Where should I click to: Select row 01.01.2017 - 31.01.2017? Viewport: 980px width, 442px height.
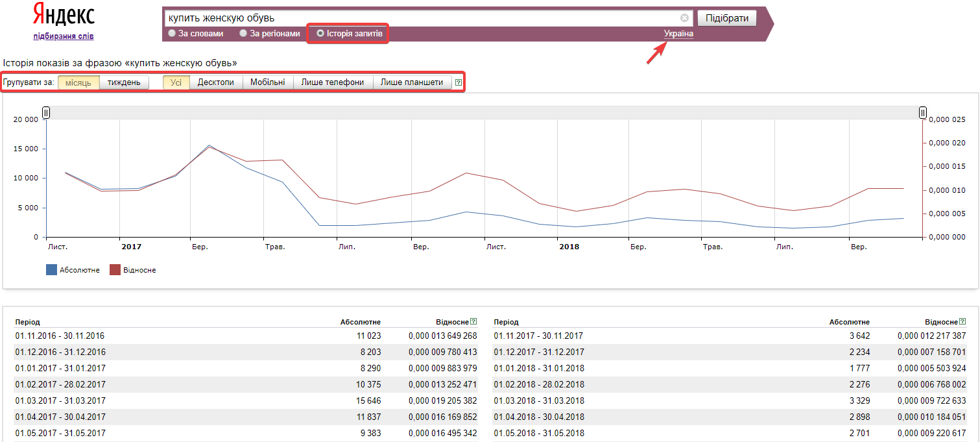[x=246, y=368]
